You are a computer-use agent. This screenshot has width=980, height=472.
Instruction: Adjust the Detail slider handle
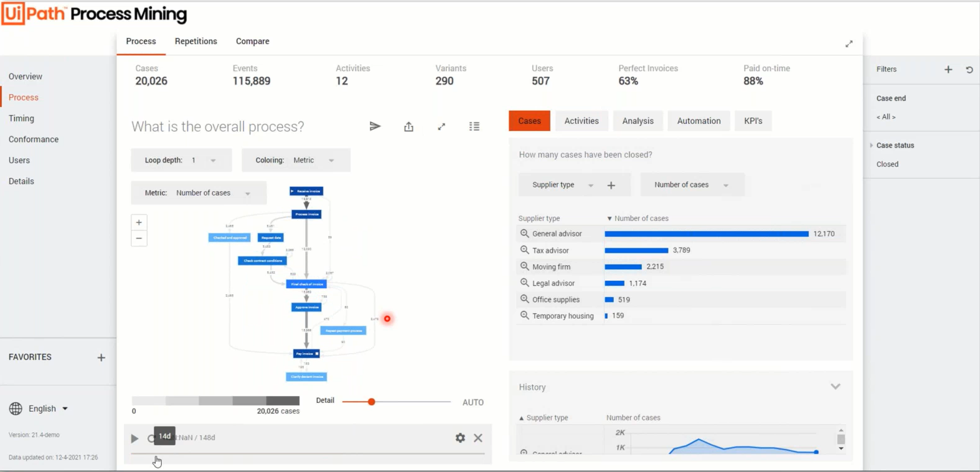pyautogui.click(x=372, y=402)
